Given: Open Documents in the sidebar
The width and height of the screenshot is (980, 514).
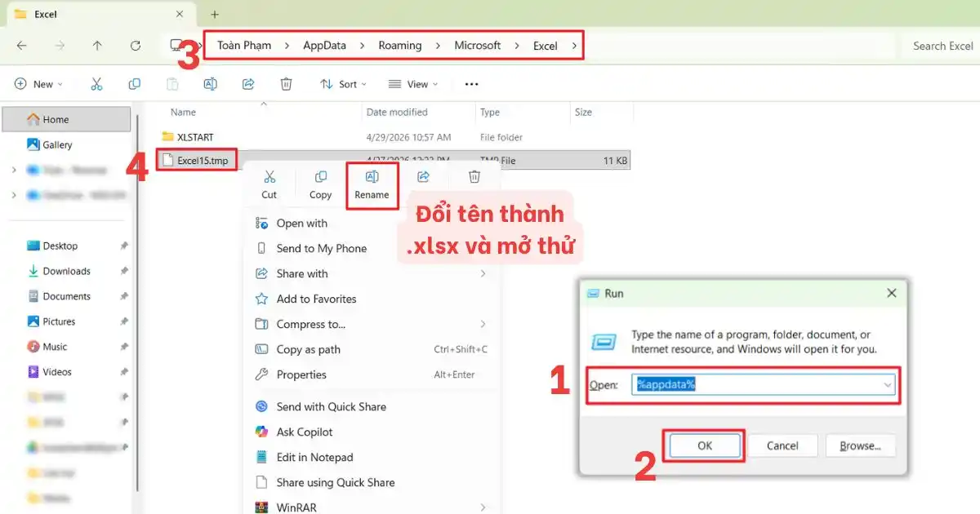Looking at the screenshot, I should tap(66, 297).
